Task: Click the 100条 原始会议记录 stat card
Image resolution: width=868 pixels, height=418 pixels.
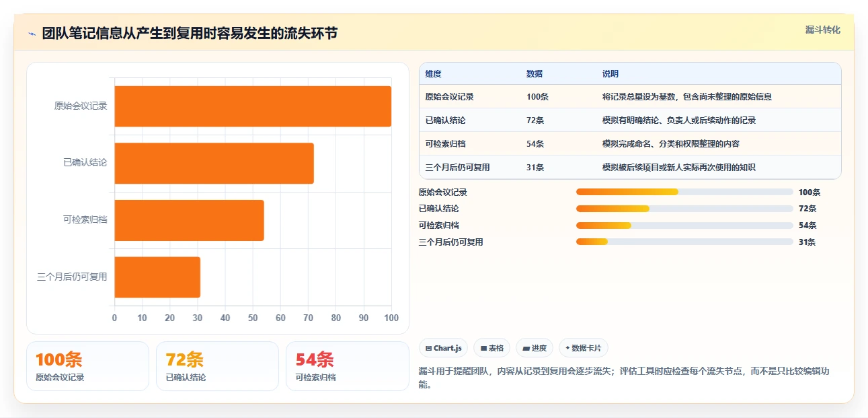Action: (87, 366)
